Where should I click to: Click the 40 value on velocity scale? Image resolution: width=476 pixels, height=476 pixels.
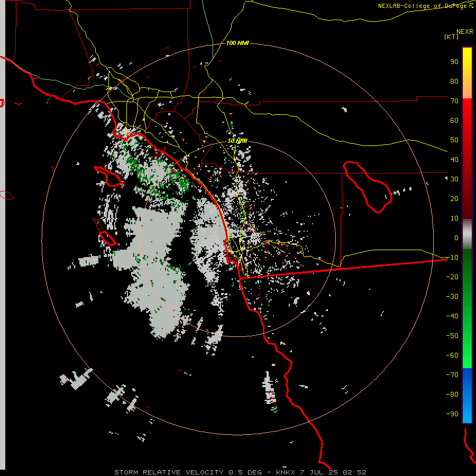(454, 160)
